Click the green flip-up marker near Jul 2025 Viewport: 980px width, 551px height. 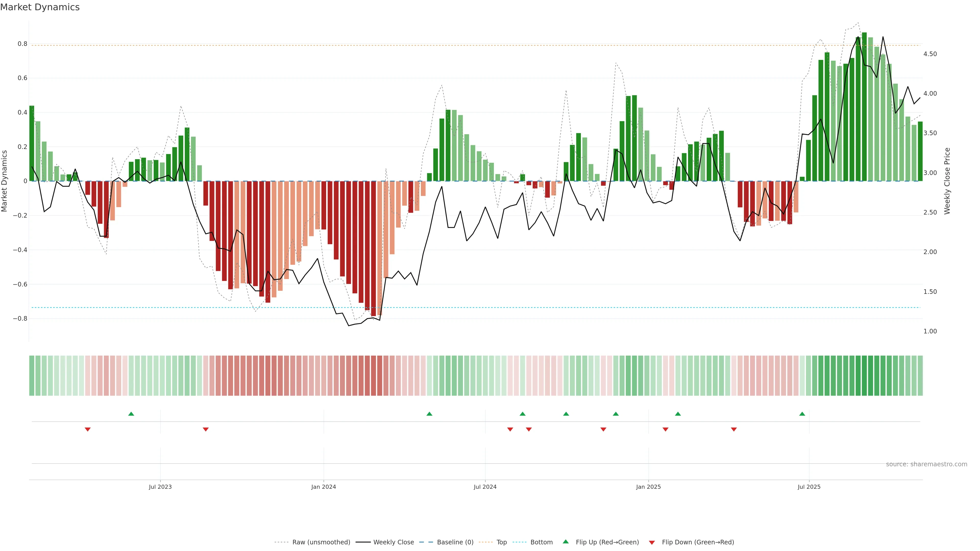[802, 414]
